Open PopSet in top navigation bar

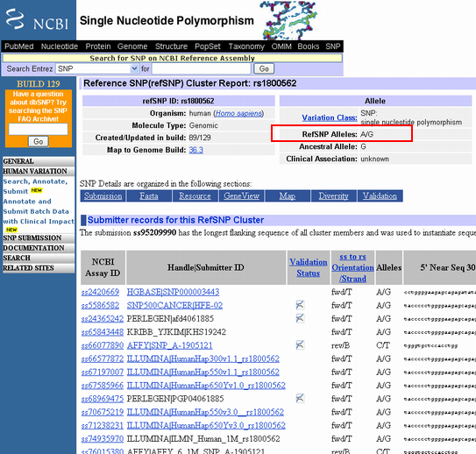tap(208, 46)
